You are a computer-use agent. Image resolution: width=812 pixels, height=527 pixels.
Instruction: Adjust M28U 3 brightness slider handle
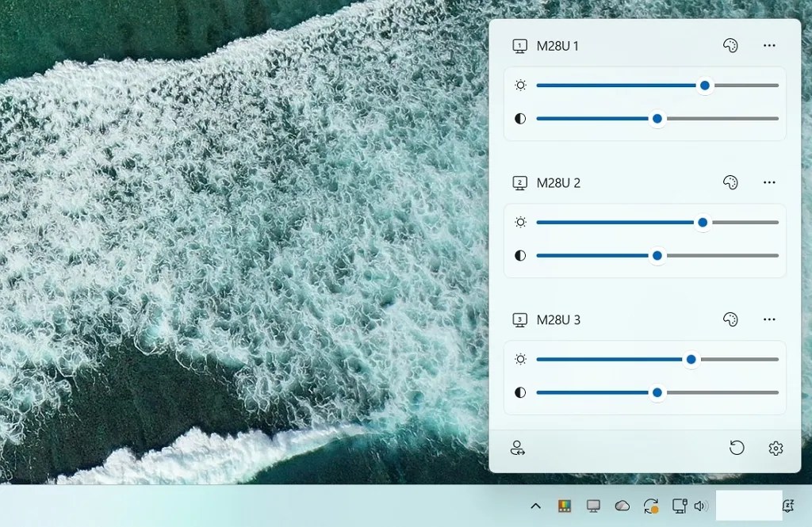691,359
